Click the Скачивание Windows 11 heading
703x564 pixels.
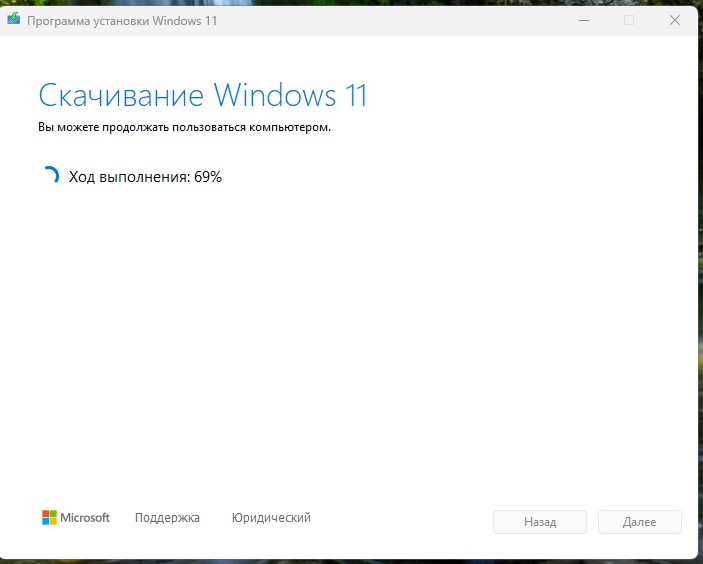click(203, 95)
